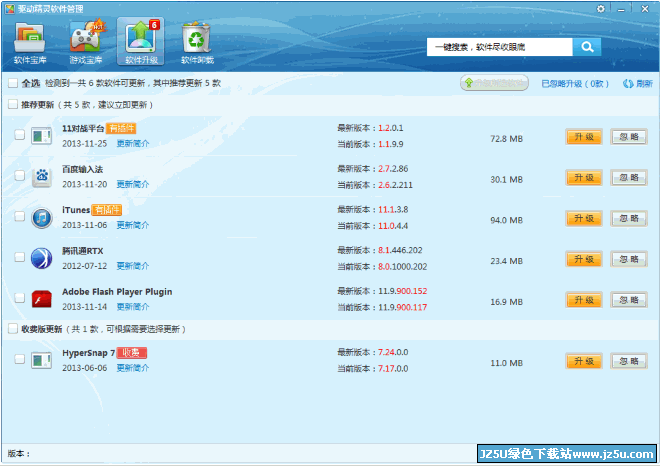The image size is (660, 466).
Task: Click the 有插件 badge beside 11对战平台
Action: 121,128
